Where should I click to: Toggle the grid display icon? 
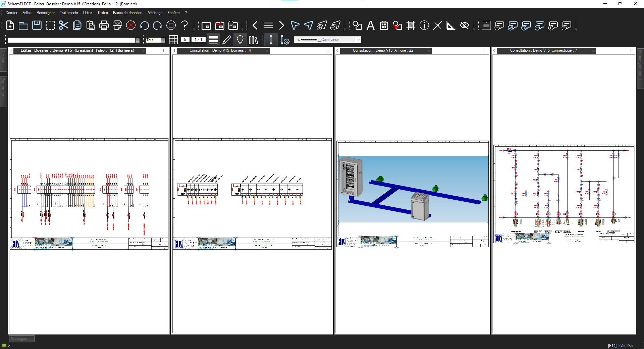[173, 40]
